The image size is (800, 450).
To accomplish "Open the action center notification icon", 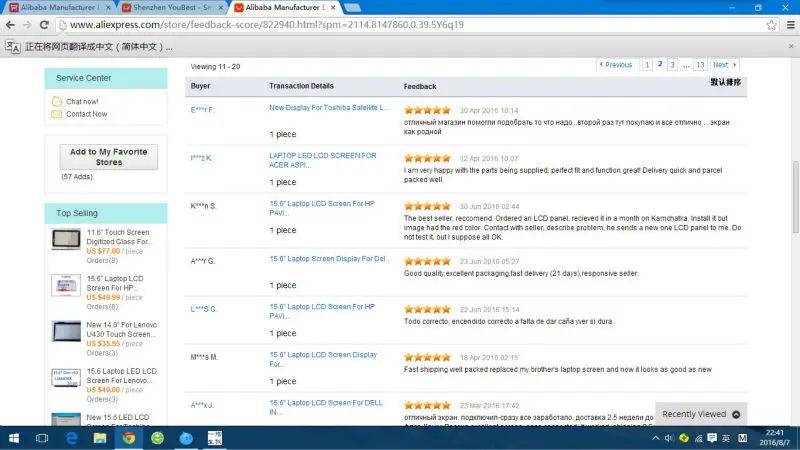I will click(x=712, y=438).
